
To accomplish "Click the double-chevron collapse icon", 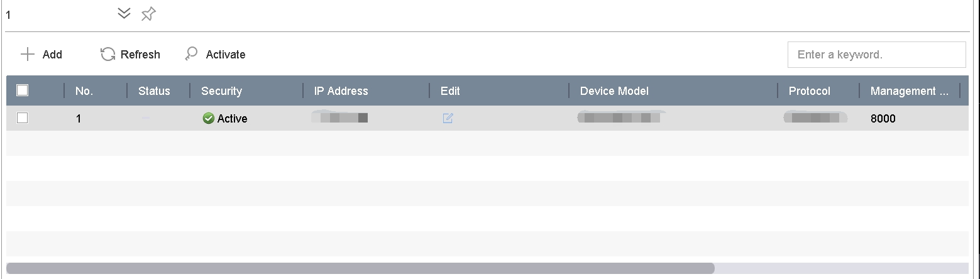I will pyautogui.click(x=124, y=14).
